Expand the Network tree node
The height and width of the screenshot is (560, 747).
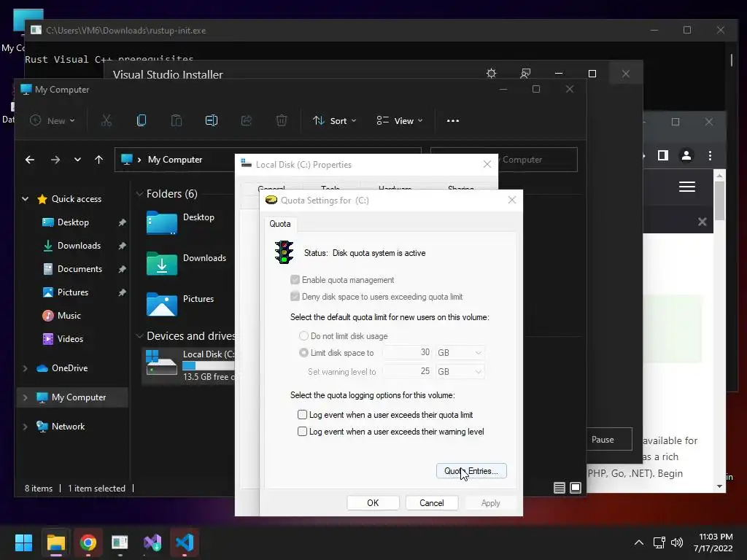click(26, 426)
